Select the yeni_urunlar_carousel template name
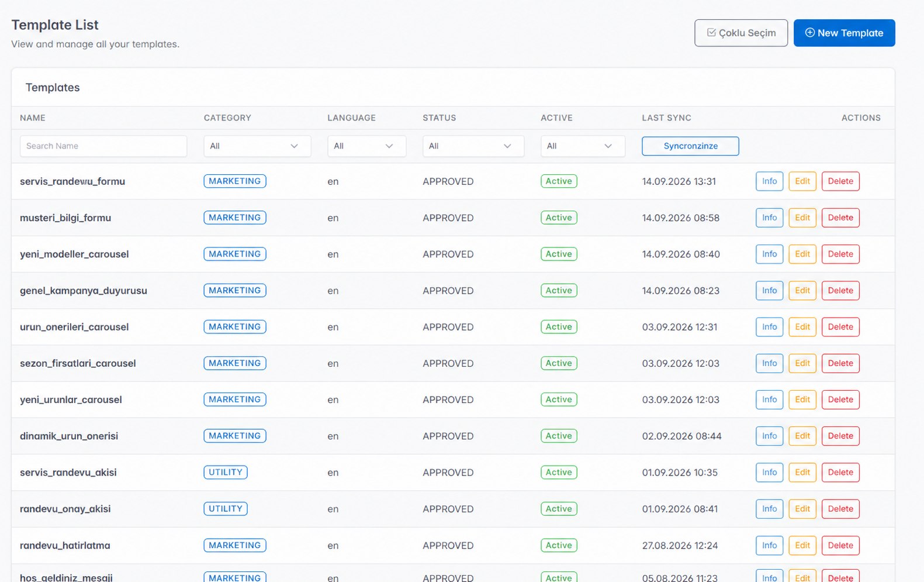Image resolution: width=924 pixels, height=582 pixels. (71, 400)
